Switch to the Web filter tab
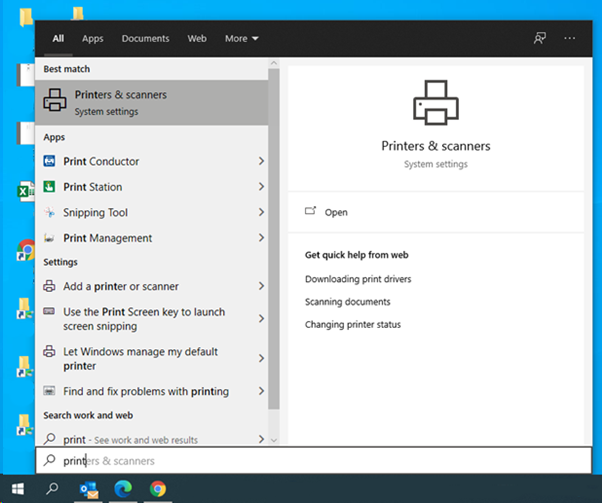 tap(197, 38)
